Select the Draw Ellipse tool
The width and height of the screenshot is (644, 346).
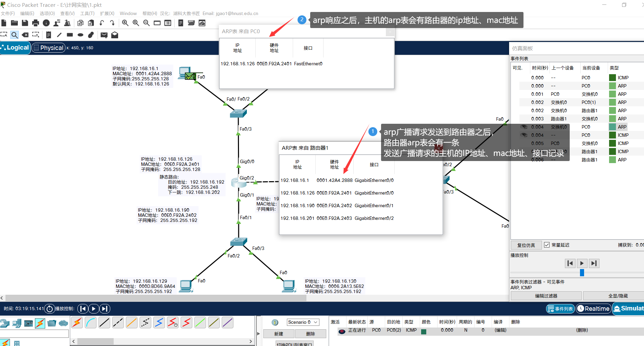80,35
